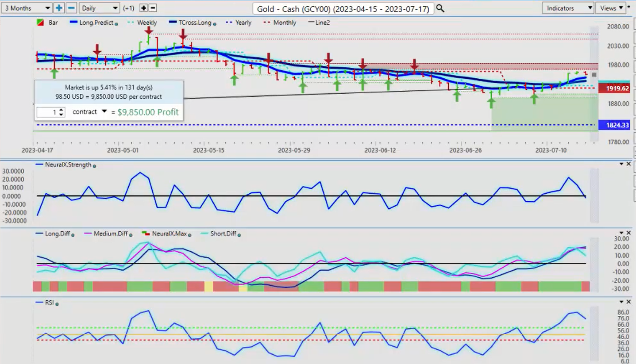Click the 2080.00 price axis label
This screenshot has height=364, width=636.
618,27
